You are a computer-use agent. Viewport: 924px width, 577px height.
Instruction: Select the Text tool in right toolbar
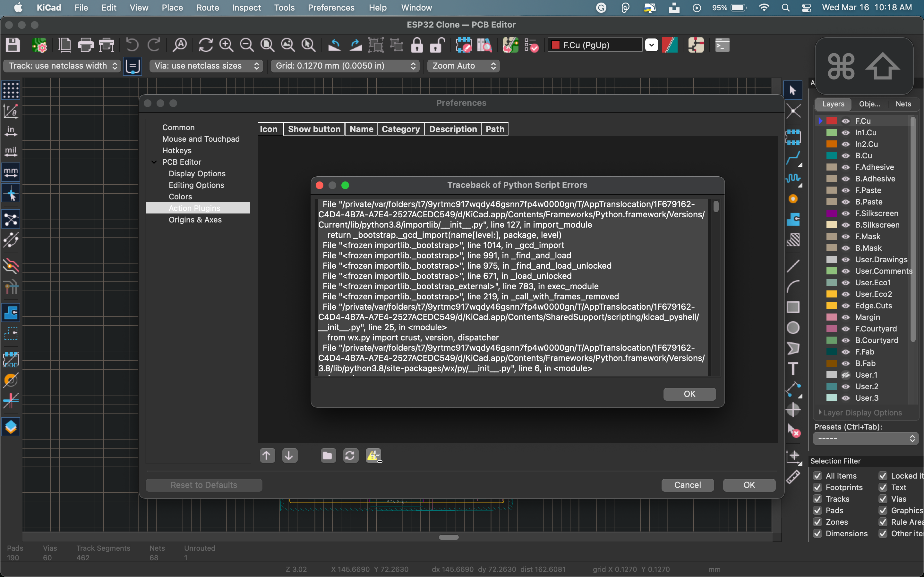pyautogui.click(x=793, y=369)
